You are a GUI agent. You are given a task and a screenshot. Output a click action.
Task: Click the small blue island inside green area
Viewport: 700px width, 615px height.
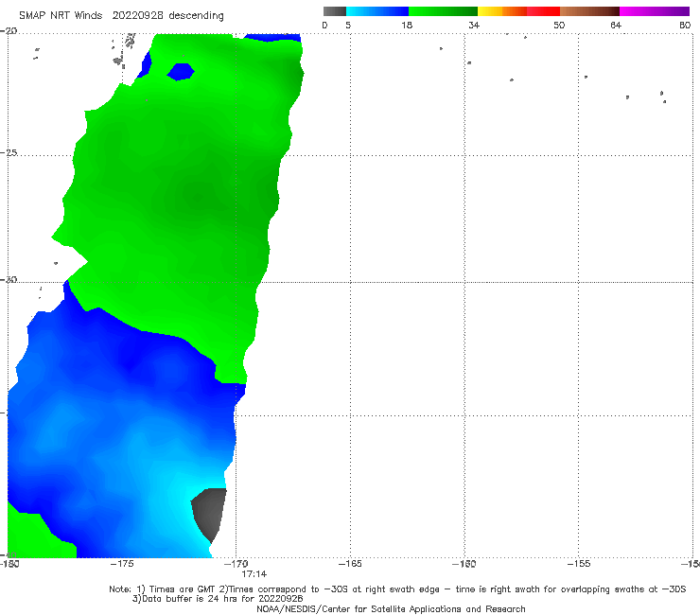181,72
